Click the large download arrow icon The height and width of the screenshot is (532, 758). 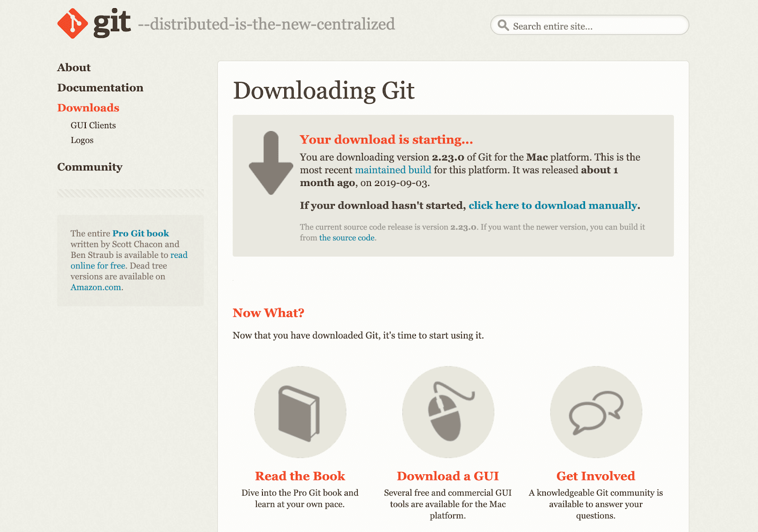271,163
